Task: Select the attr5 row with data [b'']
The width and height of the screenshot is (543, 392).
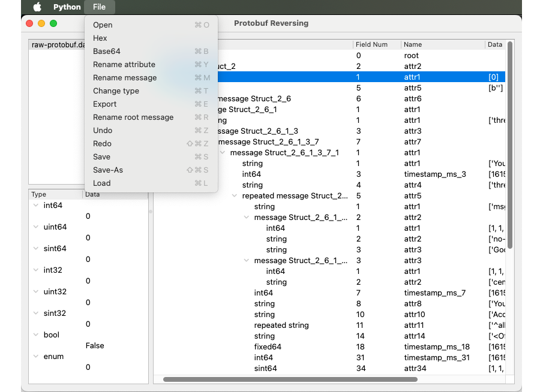Action: tap(361, 88)
